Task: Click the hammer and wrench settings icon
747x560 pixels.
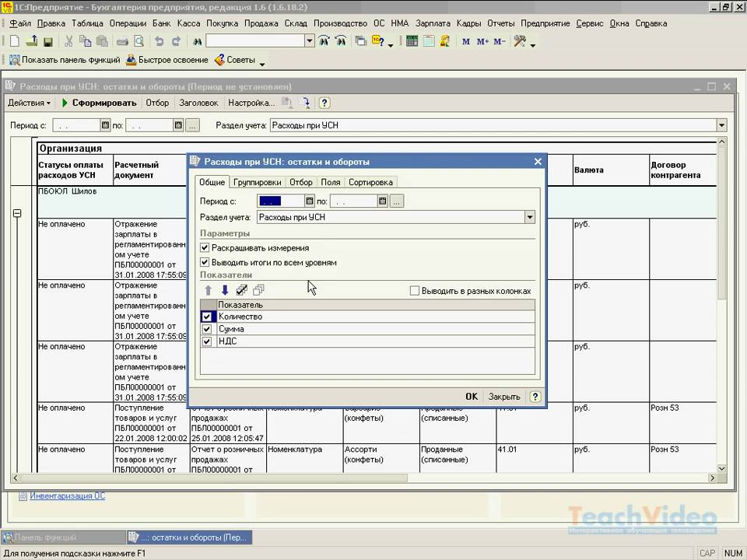Action: pos(520,41)
